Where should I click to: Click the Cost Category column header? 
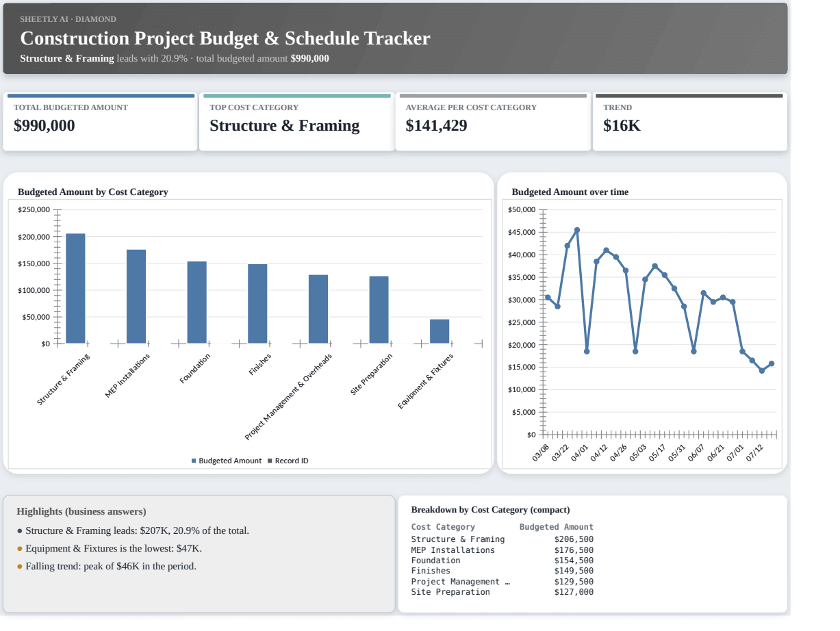[x=443, y=527]
